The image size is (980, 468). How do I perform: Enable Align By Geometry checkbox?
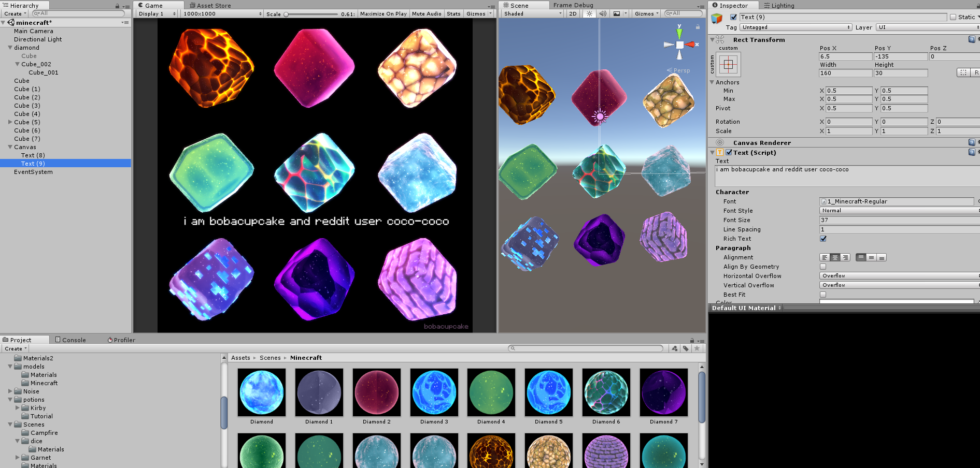click(823, 267)
